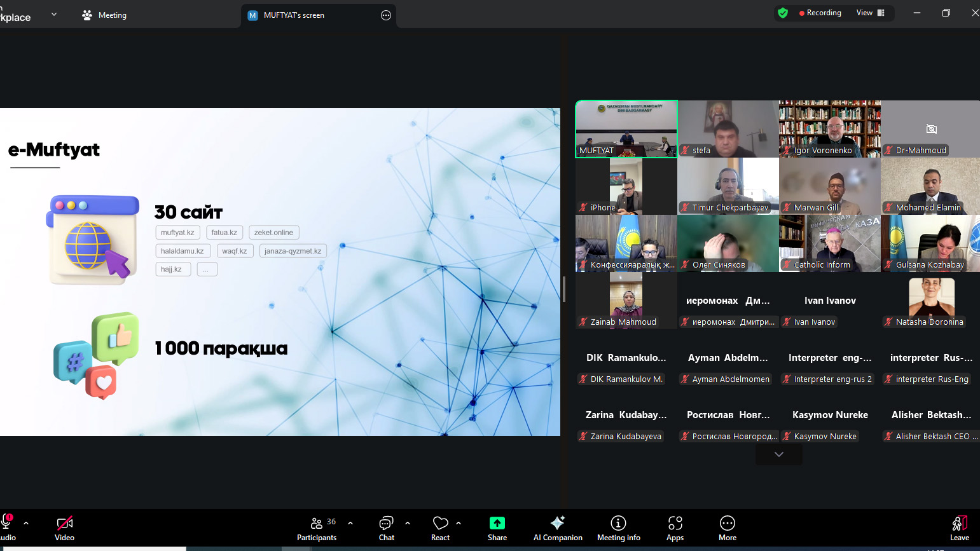Switch to the Meeting tab

(105, 15)
